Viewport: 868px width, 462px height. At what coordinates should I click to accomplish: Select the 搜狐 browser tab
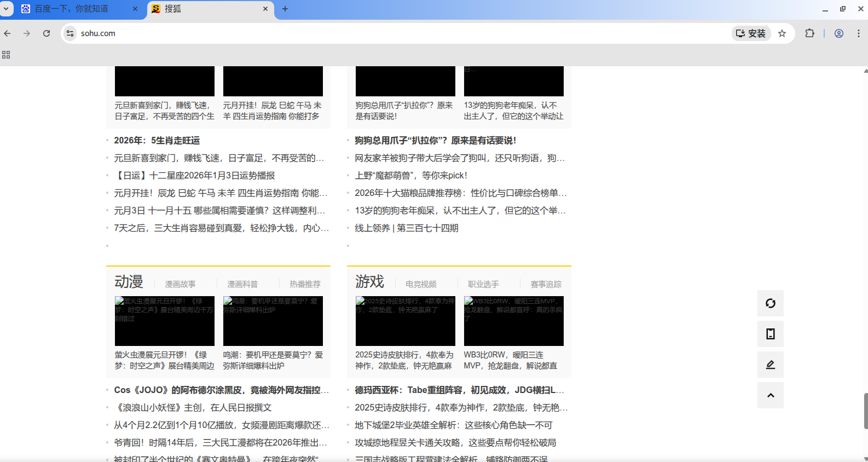pyautogui.click(x=211, y=9)
